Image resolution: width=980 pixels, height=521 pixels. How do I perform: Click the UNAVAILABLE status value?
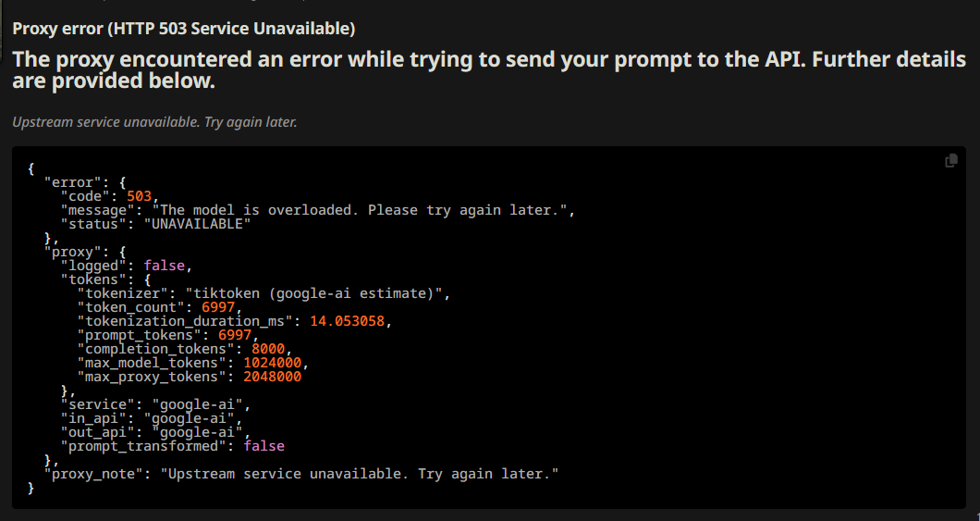point(197,224)
